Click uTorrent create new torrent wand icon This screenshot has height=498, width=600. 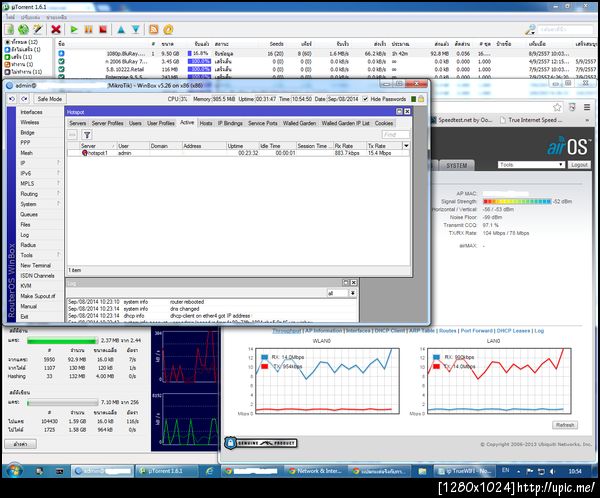[38, 29]
